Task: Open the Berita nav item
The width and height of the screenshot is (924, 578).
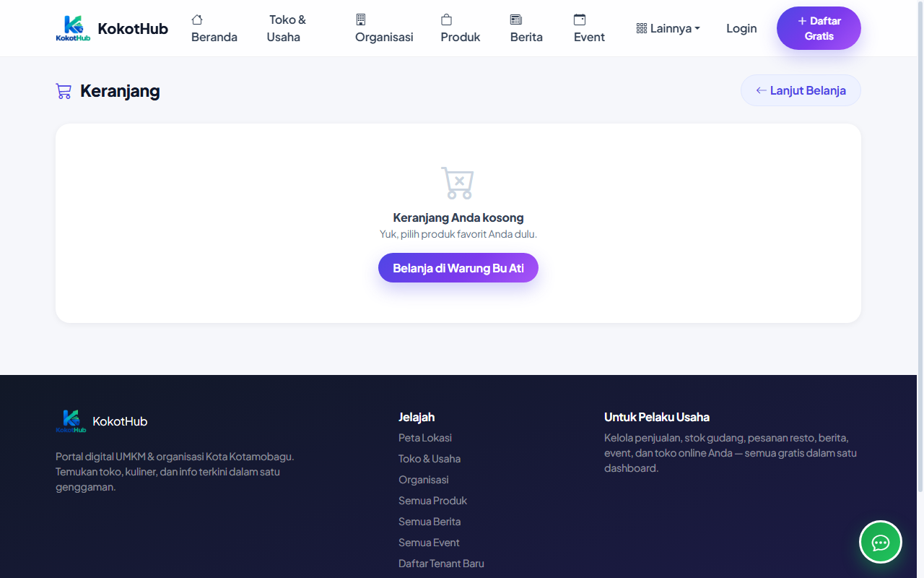Action: pos(526,28)
